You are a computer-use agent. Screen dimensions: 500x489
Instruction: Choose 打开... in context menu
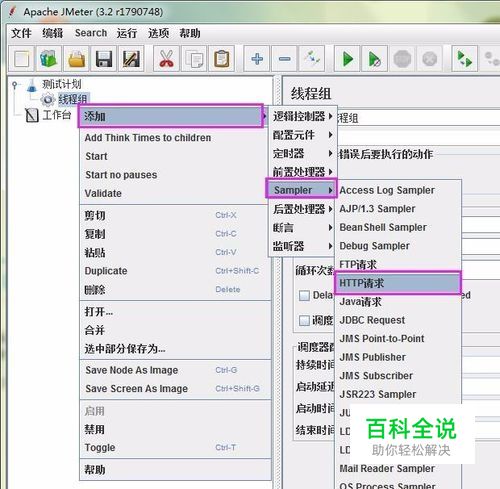click(176, 312)
